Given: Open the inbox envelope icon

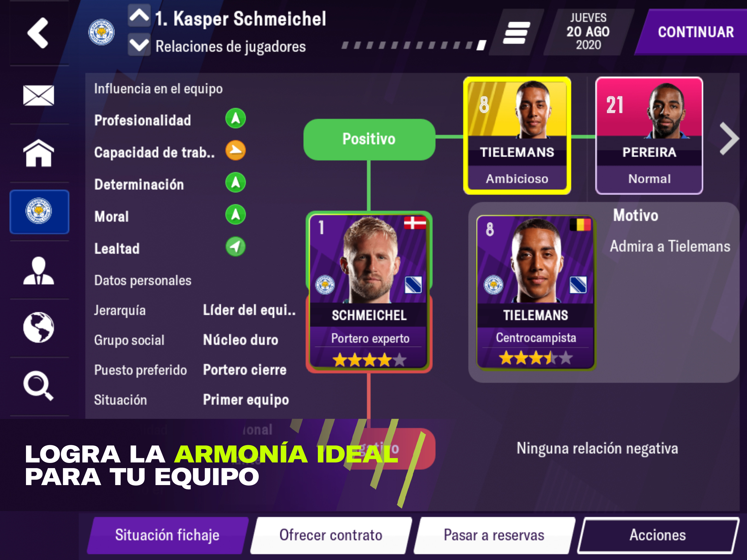Looking at the screenshot, I should 39,95.
